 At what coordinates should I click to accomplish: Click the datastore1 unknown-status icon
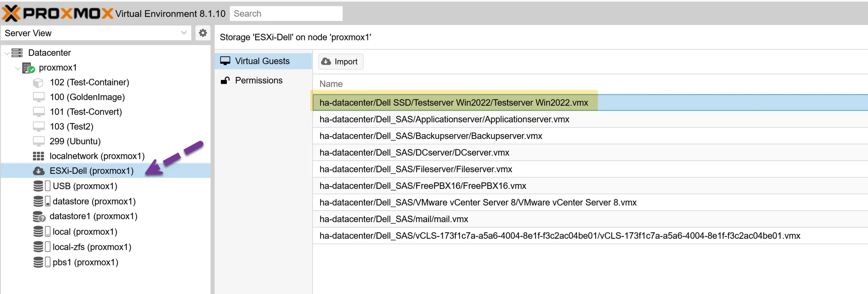(x=39, y=216)
